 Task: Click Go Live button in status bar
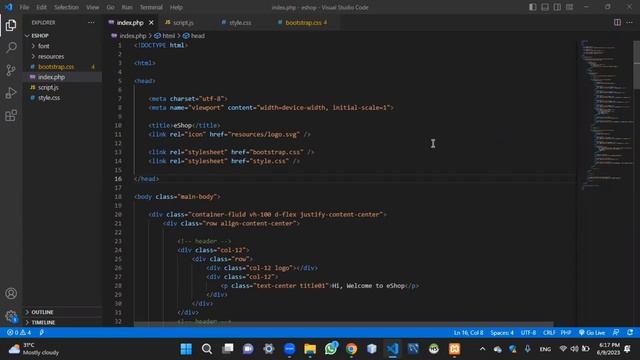tap(592, 333)
